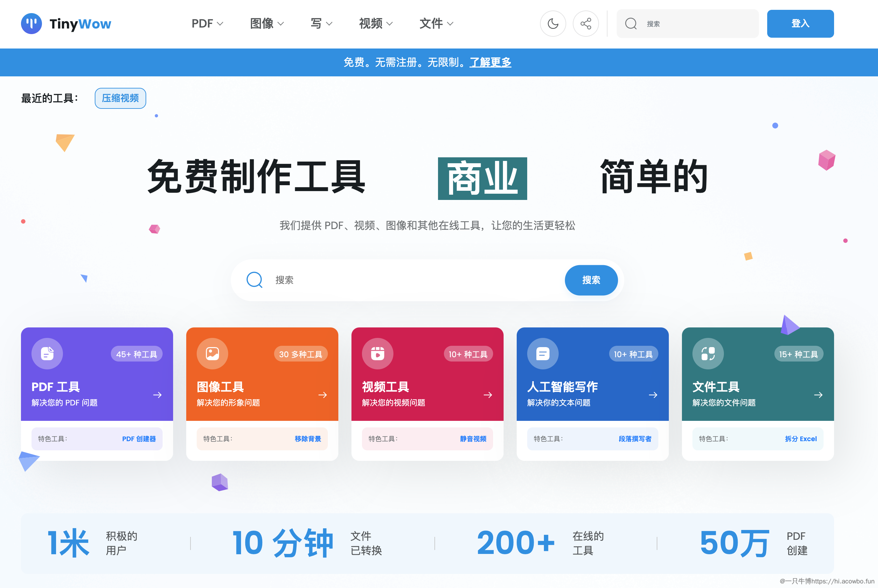
Task: Click the 文件工具 card convert icon
Action: point(708,354)
